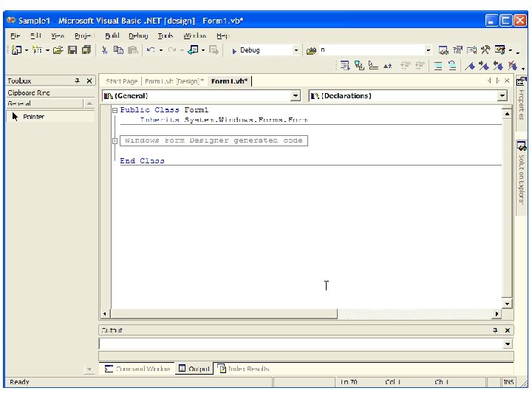Image resolution: width=532 pixels, height=399 pixels.
Task: Click the Decrease Indent icon
Action: tap(406, 66)
